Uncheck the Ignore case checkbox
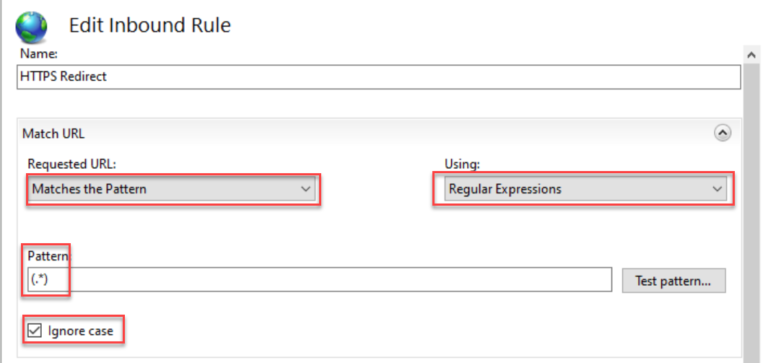This screenshot has height=363, width=768. click(34, 331)
